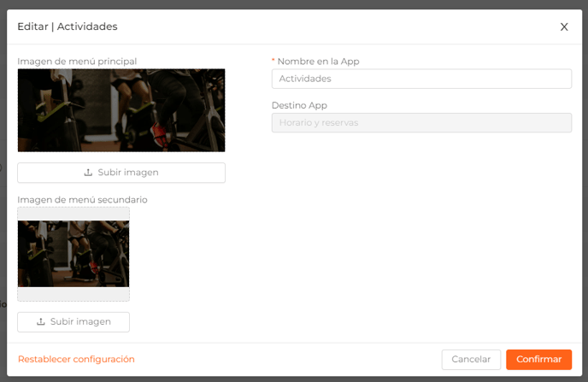Click the Destino App field showing Horario y reservas
Image resolution: width=588 pixels, height=382 pixels.
pos(421,122)
